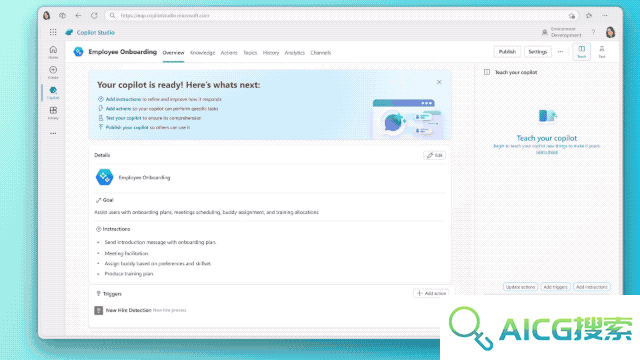Screen dimensions: 640x360
Task: Click the help question mark icon
Action: click(x=593, y=32)
